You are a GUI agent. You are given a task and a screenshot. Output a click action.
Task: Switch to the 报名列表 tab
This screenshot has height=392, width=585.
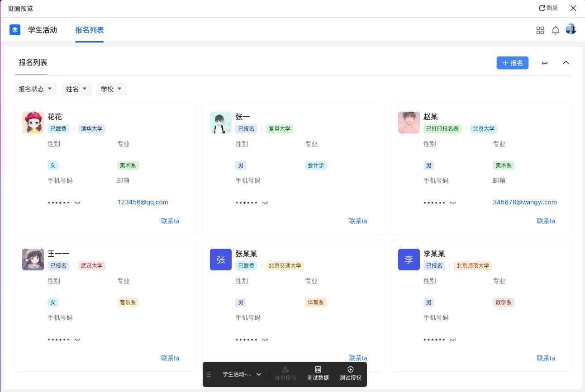coord(90,30)
